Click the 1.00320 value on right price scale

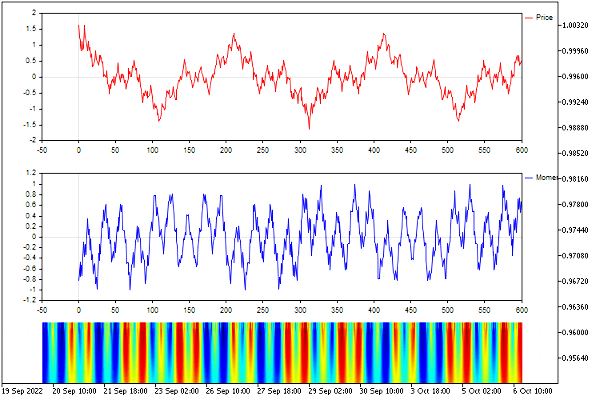click(x=575, y=25)
